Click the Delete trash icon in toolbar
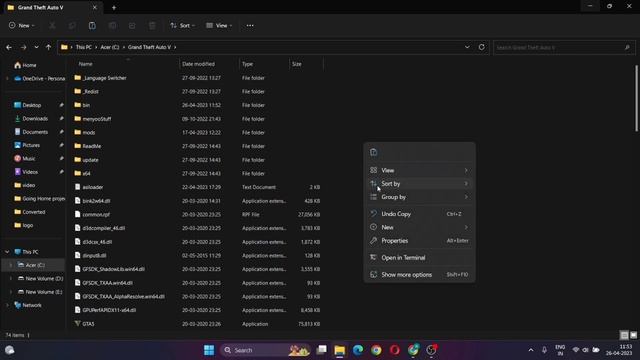The width and height of the screenshot is (640, 360). pos(152,26)
